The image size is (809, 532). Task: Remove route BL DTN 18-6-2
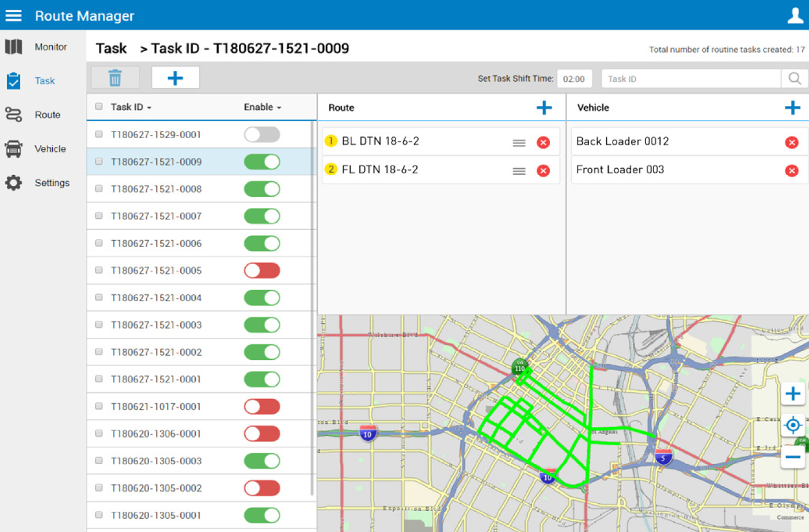click(542, 142)
